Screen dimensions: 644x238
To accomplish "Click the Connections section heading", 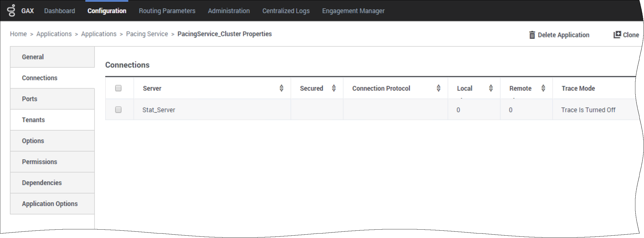I will point(127,65).
